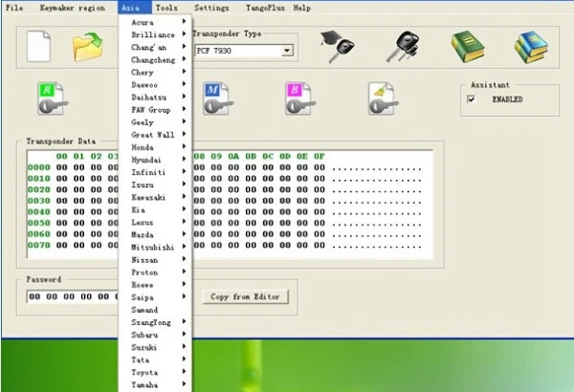
Task: Open file with yellow folder icon
Action: 88,47
